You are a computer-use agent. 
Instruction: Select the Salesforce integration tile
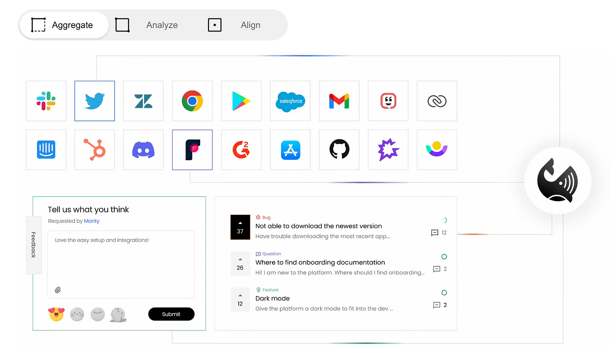pyautogui.click(x=290, y=101)
